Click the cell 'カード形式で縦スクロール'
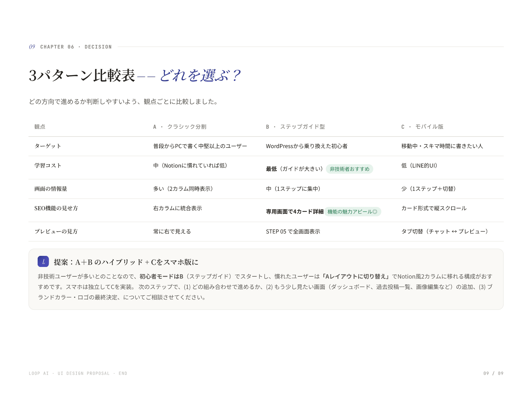Image resolution: width=532 pixels, height=411 pixels. [x=434, y=208]
